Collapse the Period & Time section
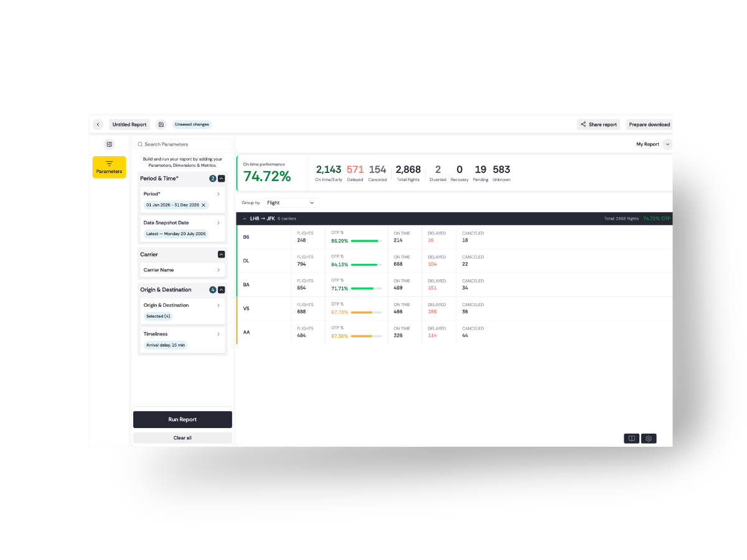Image resolution: width=747 pixels, height=560 pixels. [x=221, y=179]
